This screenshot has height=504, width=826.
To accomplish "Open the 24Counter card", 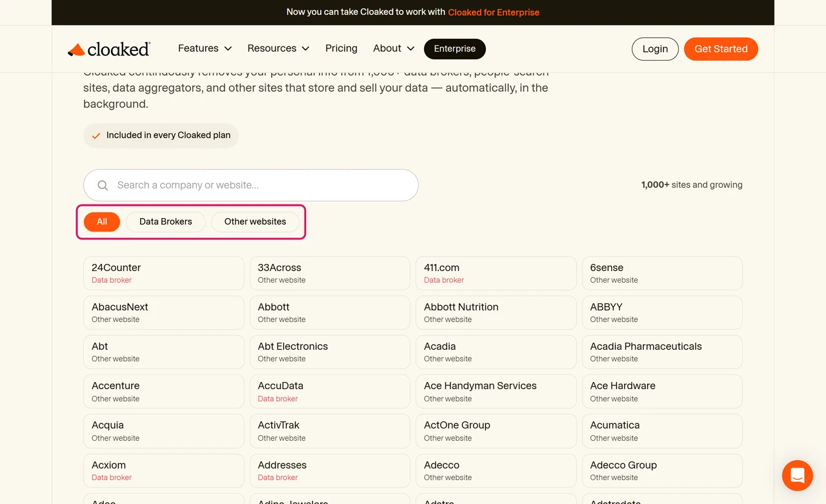I will click(164, 273).
